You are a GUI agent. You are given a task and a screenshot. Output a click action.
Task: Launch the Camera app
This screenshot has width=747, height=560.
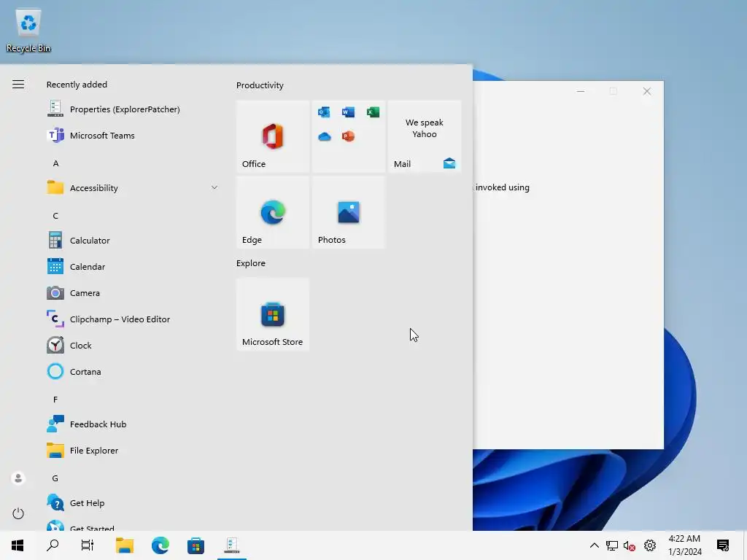pyautogui.click(x=133, y=293)
